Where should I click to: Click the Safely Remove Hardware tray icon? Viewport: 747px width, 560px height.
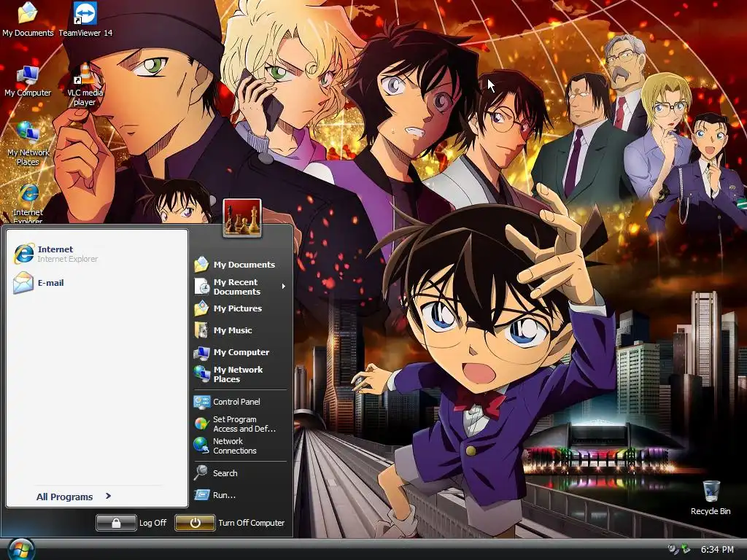pyautogui.click(x=686, y=549)
